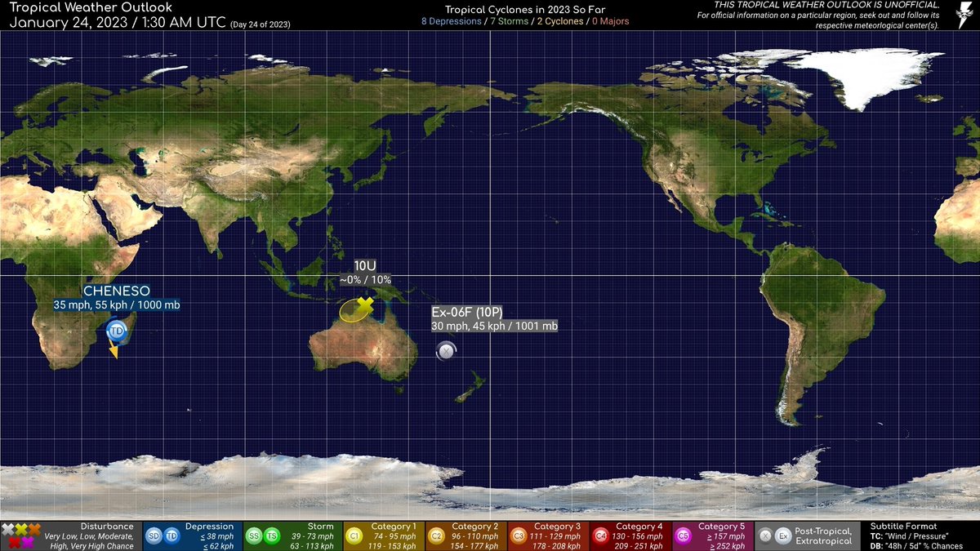Click the yellow arrow below Cheneso's TD marker
This screenshot has height=551, width=980.
114,351
